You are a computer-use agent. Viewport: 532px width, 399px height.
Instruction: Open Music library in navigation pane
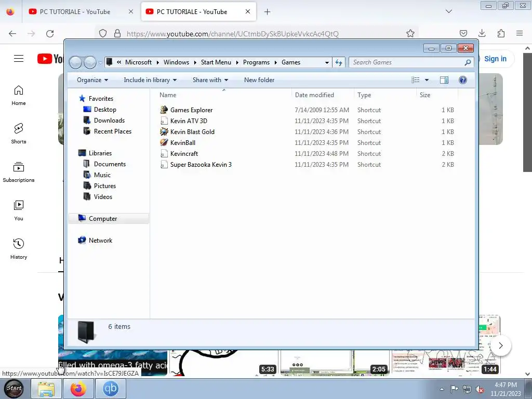(102, 175)
